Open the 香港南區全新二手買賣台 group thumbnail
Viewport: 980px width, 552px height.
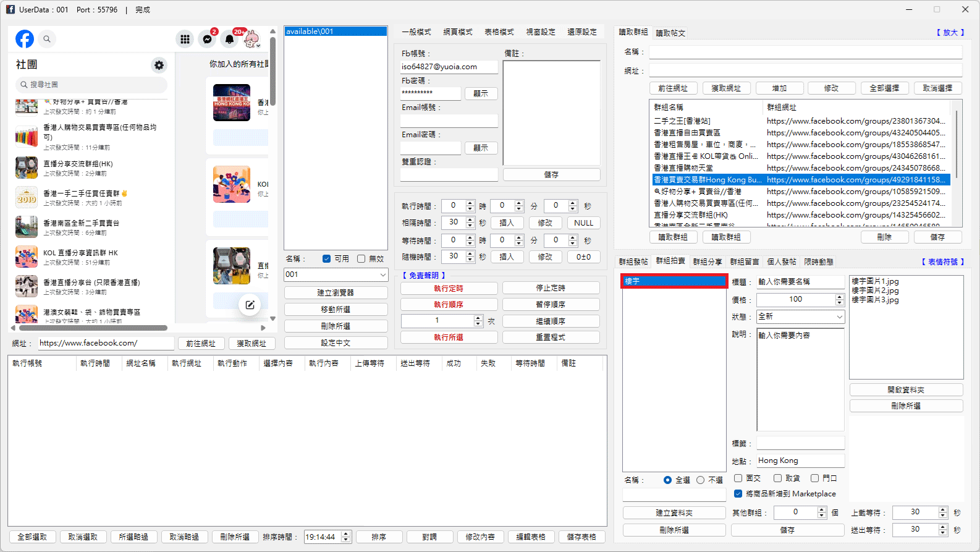(27, 227)
